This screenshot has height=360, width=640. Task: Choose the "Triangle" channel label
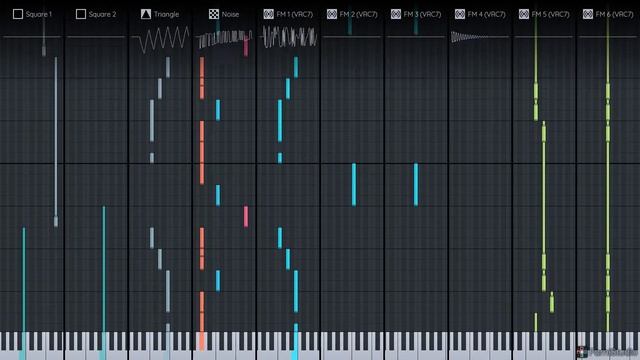point(167,14)
